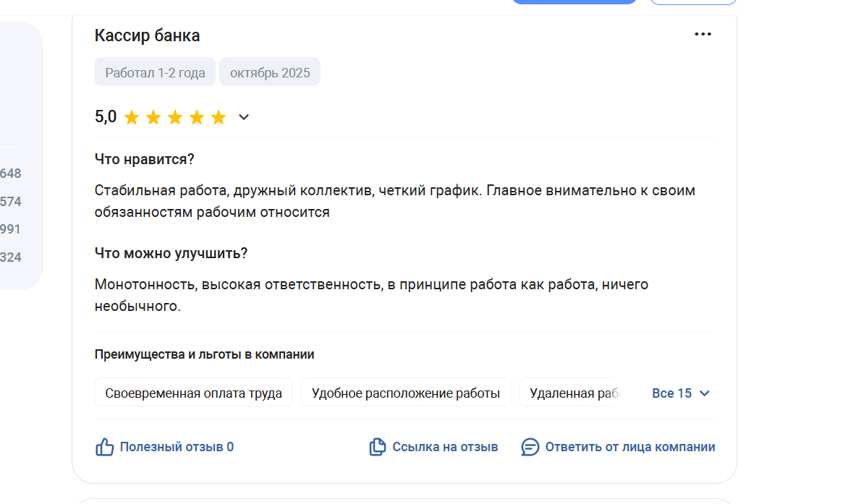The height and width of the screenshot is (504, 843).
Task: Click the "Кассир банка" review title
Action: click(147, 35)
